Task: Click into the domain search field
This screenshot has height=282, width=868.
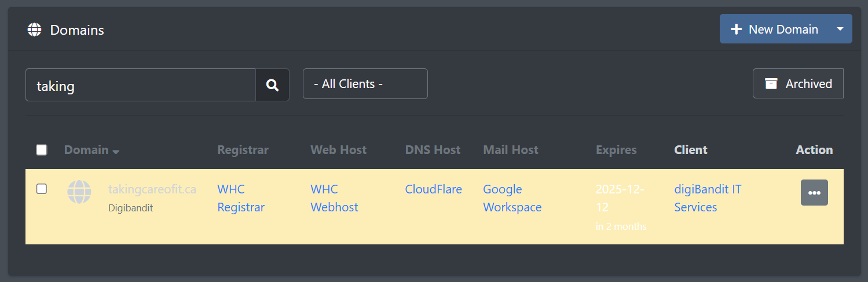Action: (141, 85)
